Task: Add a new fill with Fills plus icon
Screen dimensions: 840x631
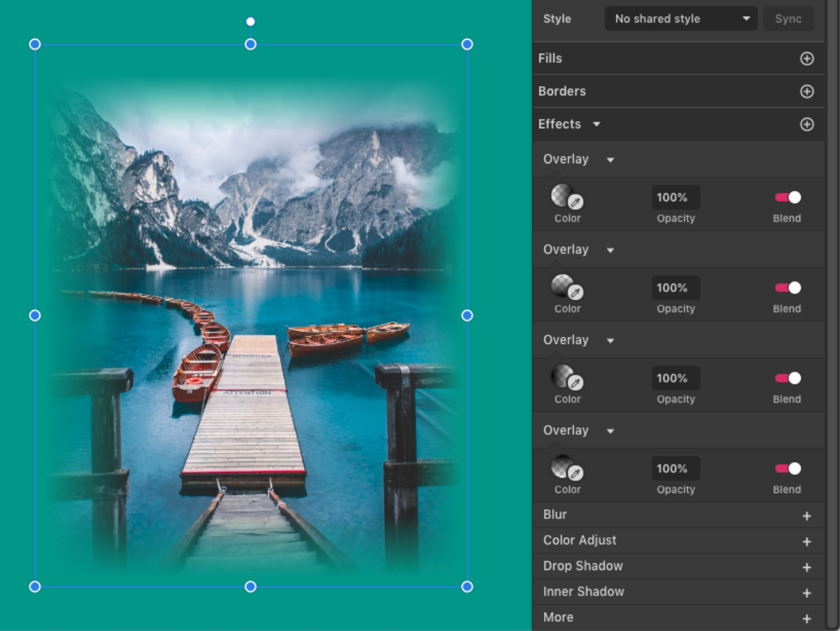Action: coord(806,59)
